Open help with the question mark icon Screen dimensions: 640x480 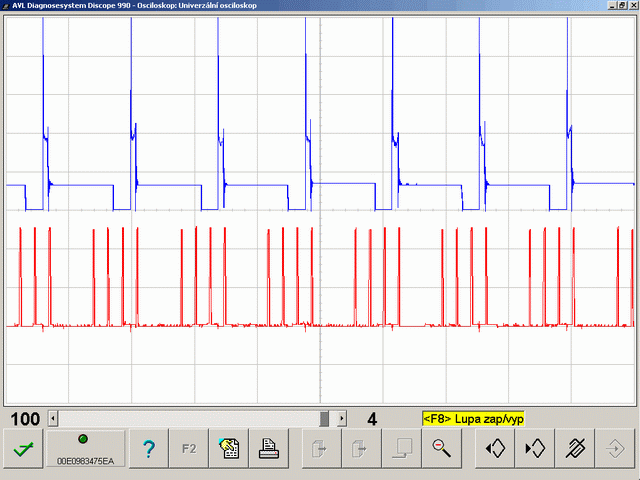[149, 448]
